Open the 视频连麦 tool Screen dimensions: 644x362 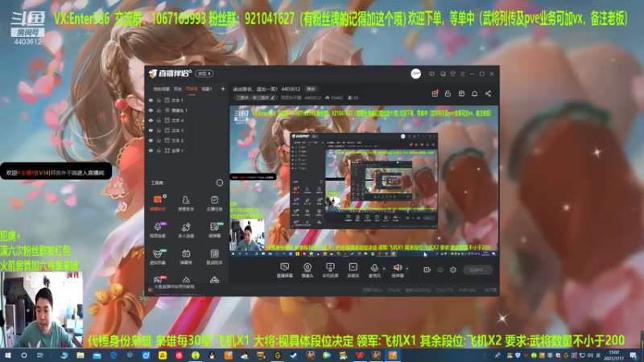point(157,230)
